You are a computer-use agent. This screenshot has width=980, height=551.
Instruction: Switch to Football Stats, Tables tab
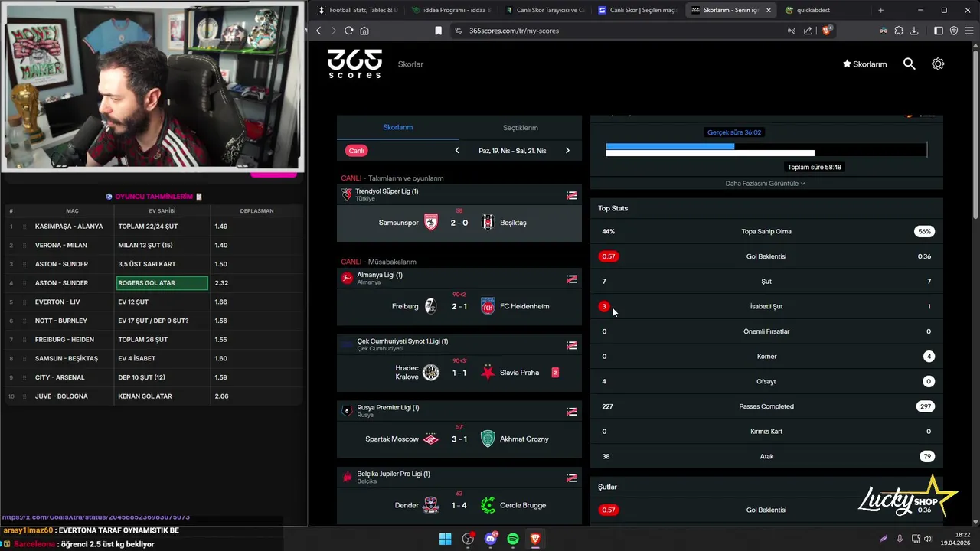pos(358,10)
